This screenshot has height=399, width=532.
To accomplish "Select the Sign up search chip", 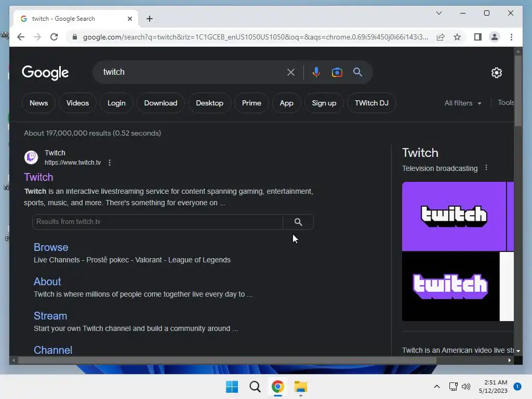I will [324, 103].
